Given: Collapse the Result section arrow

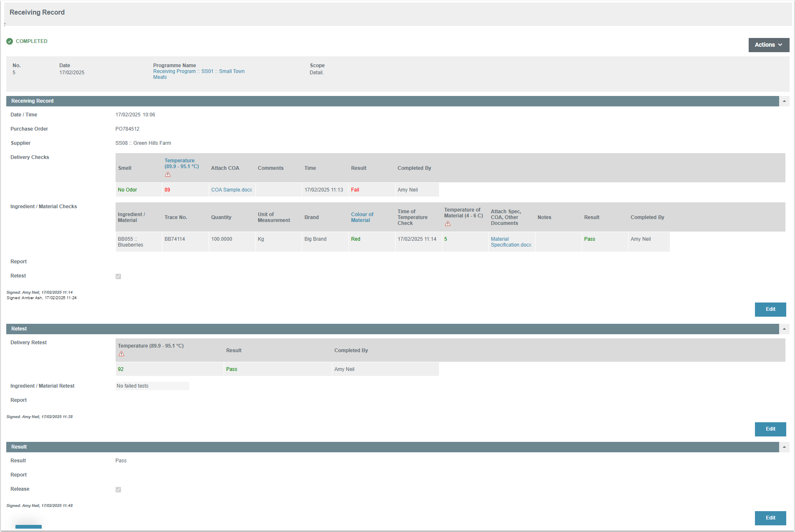Looking at the screenshot, I should pos(784,447).
